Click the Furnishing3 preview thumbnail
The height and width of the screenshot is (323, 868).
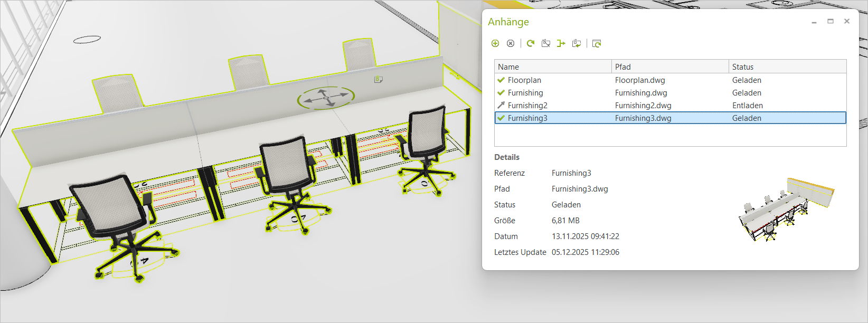coord(786,210)
